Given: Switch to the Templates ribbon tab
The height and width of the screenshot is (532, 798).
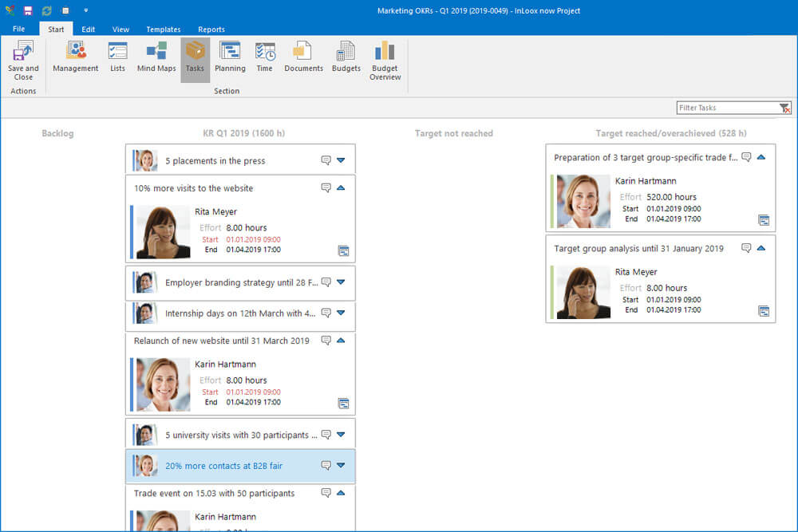Looking at the screenshot, I should [164, 29].
